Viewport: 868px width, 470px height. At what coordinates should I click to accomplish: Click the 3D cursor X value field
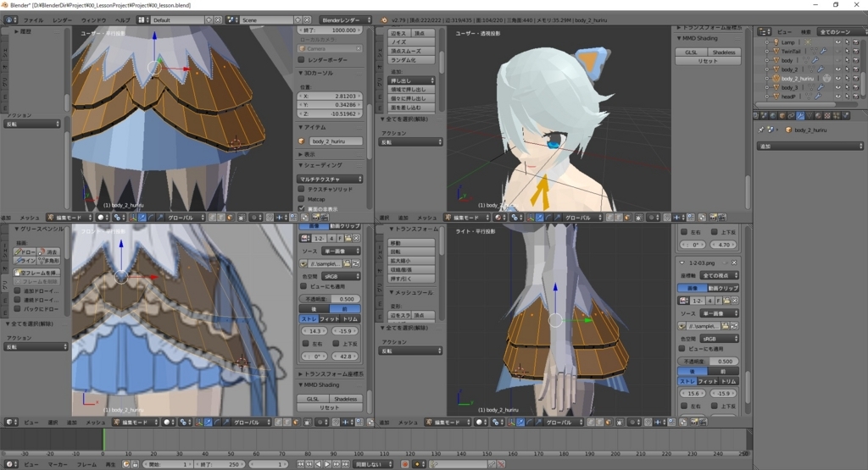click(331, 96)
